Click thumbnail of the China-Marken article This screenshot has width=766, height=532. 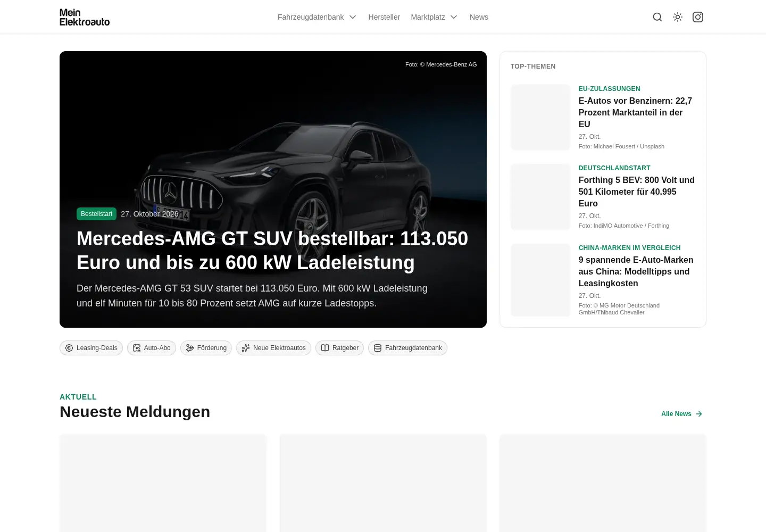click(540, 280)
